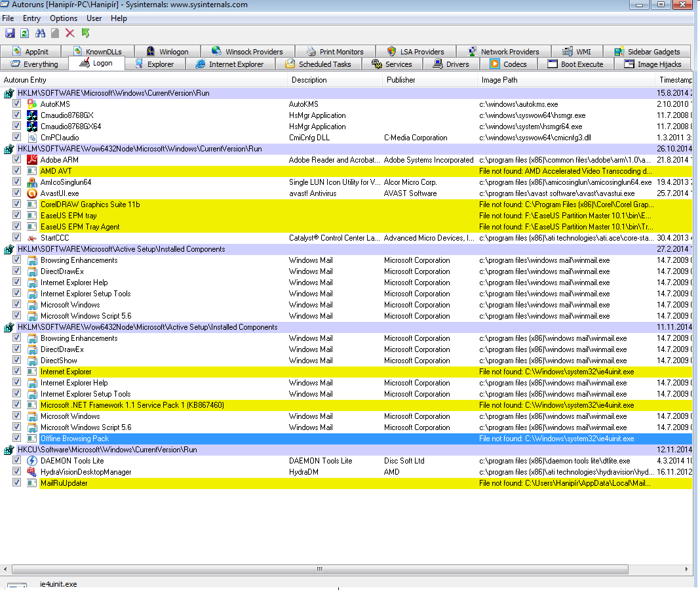
Task: Switch to the Scheduled Tasks tab
Action: pos(319,64)
